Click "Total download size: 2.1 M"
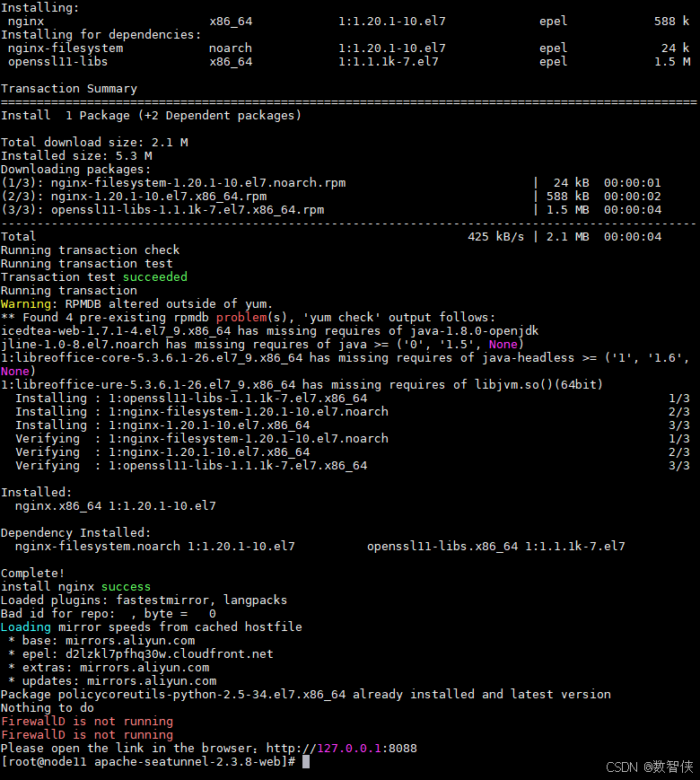The image size is (700, 780). pos(94,143)
